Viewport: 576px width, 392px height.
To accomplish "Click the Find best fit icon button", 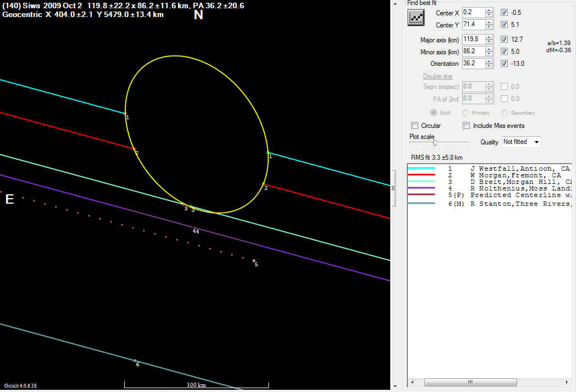I will click(x=416, y=18).
